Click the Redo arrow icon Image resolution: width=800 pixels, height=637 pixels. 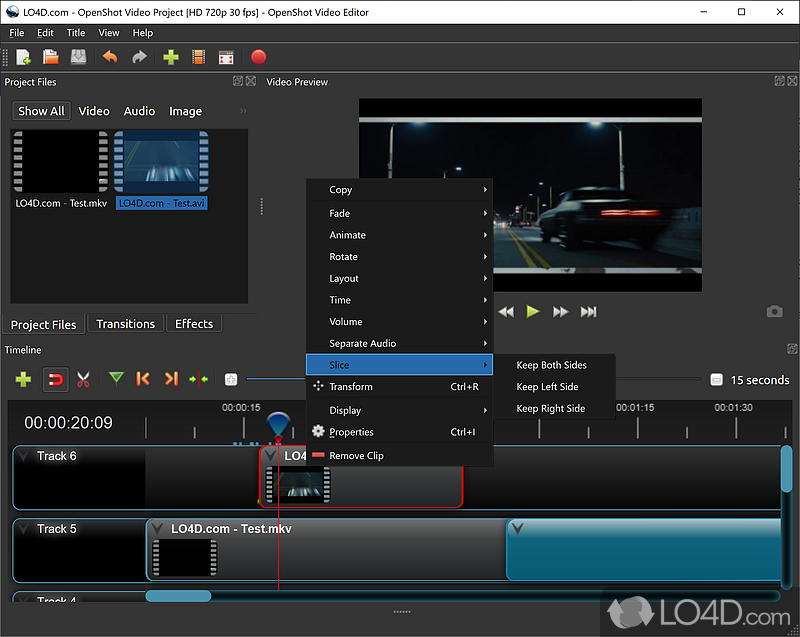(139, 57)
